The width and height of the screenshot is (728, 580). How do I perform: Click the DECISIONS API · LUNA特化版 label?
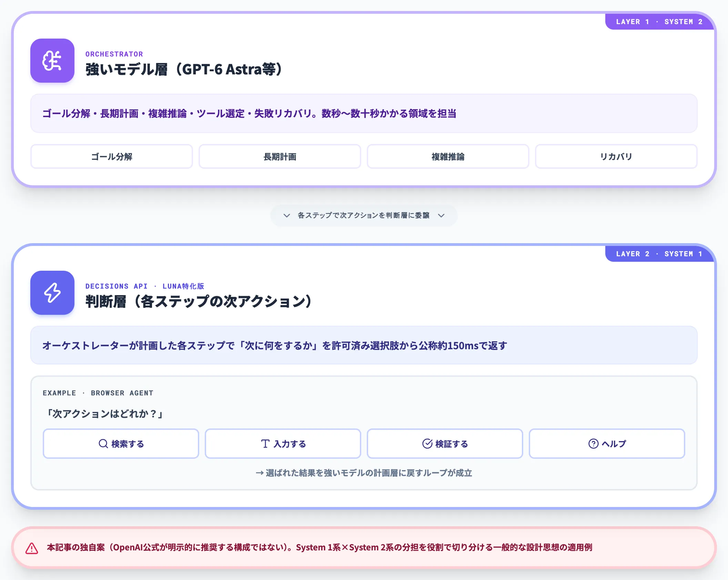(145, 286)
